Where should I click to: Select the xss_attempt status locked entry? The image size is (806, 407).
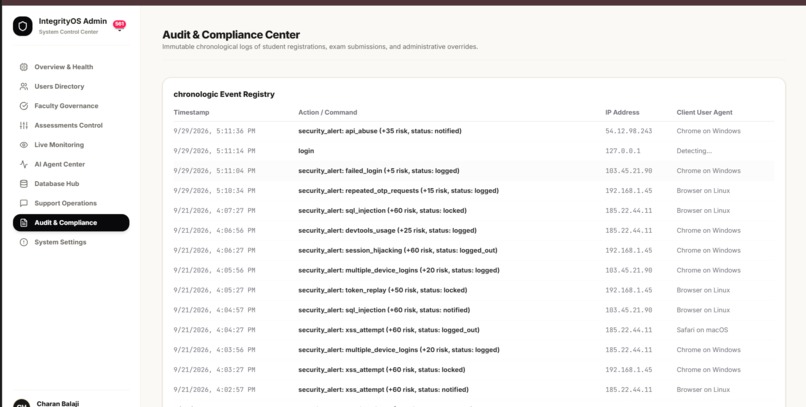tap(473, 369)
